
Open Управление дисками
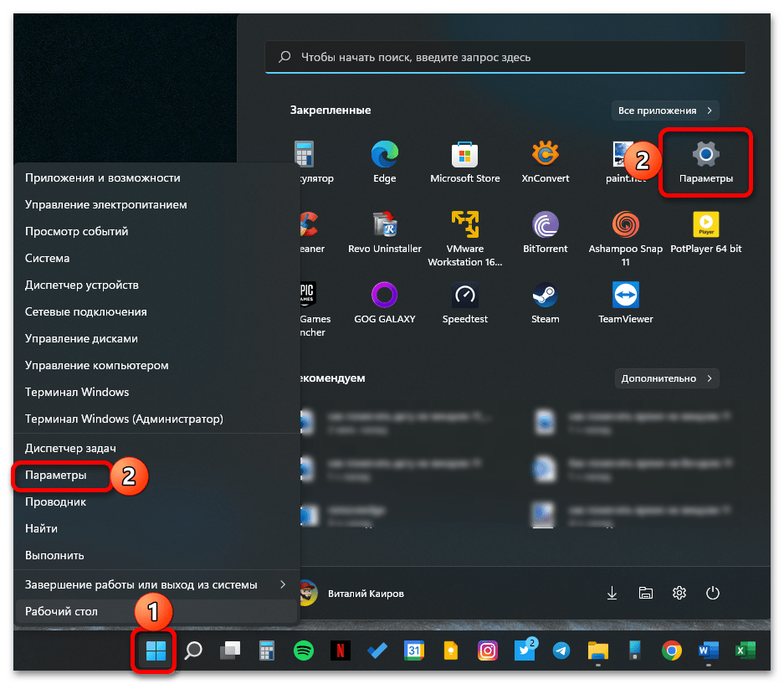click(x=156, y=338)
